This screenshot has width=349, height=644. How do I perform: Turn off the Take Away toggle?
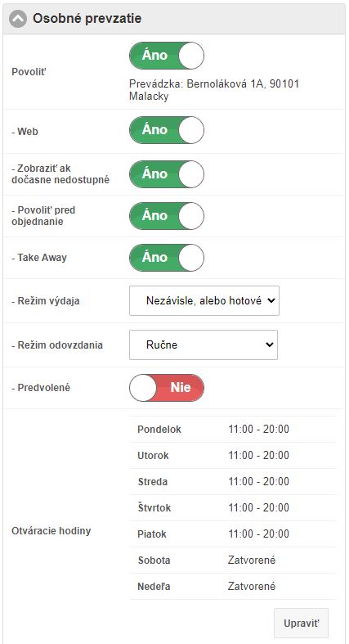pos(167,258)
